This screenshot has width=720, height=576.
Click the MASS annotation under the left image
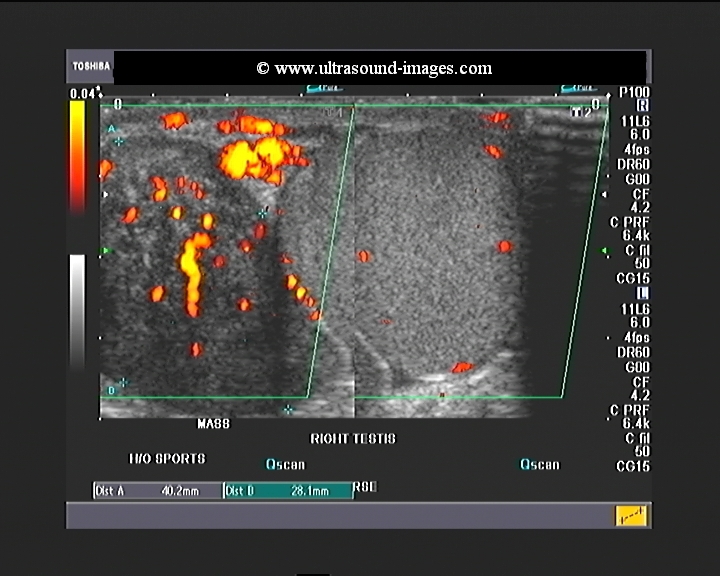[x=213, y=424]
